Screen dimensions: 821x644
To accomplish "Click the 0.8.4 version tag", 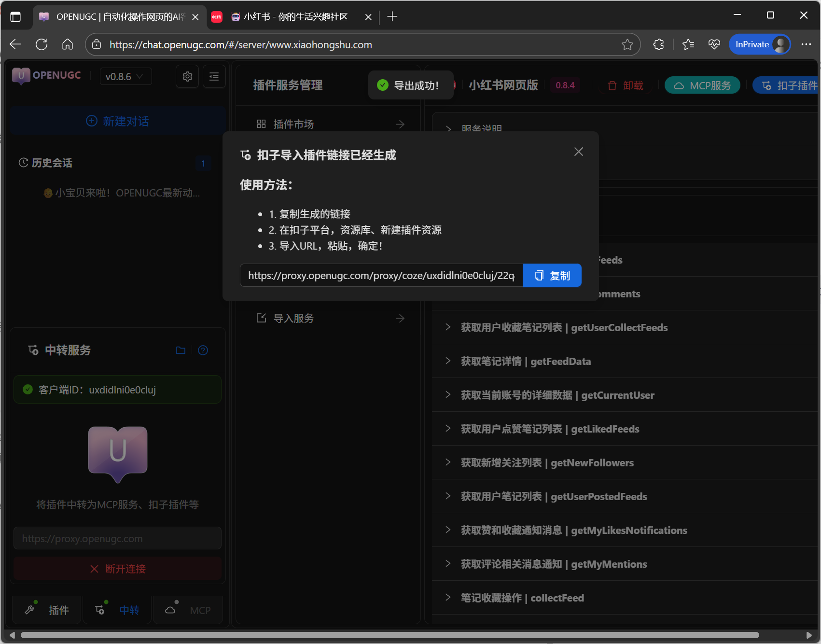I will click(565, 85).
